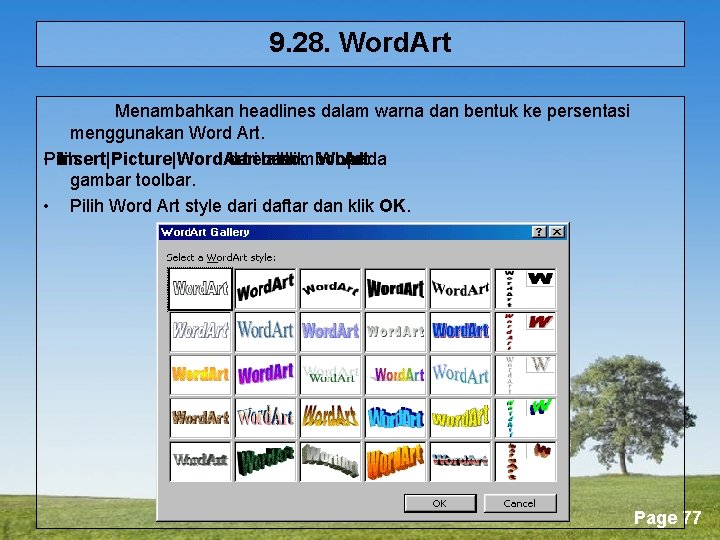This screenshot has height=540, width=720.
Task: Choose the red-and-blue striped WordArt style
Action: [x=461, y=461]
